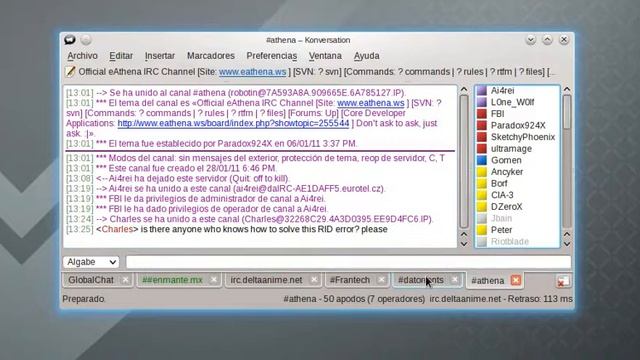Close the active #athena tab
Image resolution: width=640 pixels, height=360 pixels.
[x=516, y=280]
